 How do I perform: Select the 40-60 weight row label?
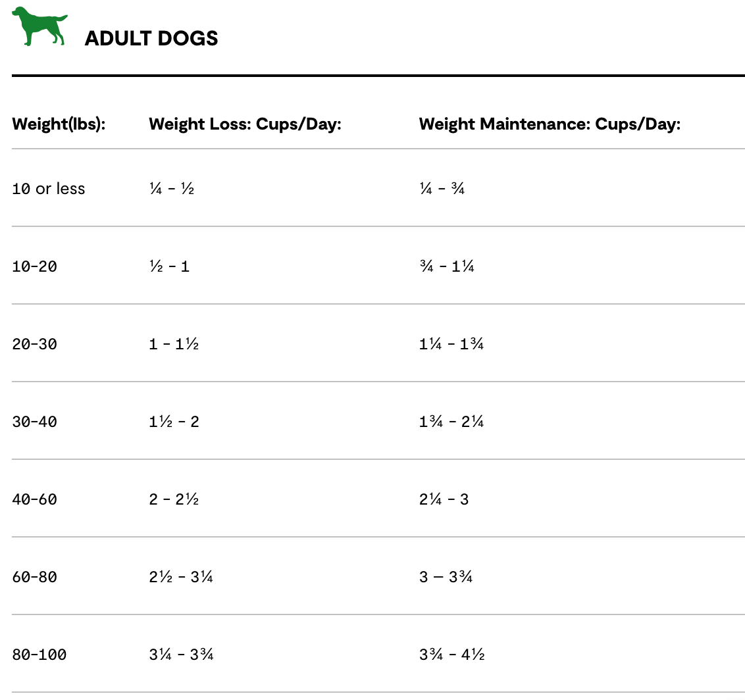click(x=35, y=499)
